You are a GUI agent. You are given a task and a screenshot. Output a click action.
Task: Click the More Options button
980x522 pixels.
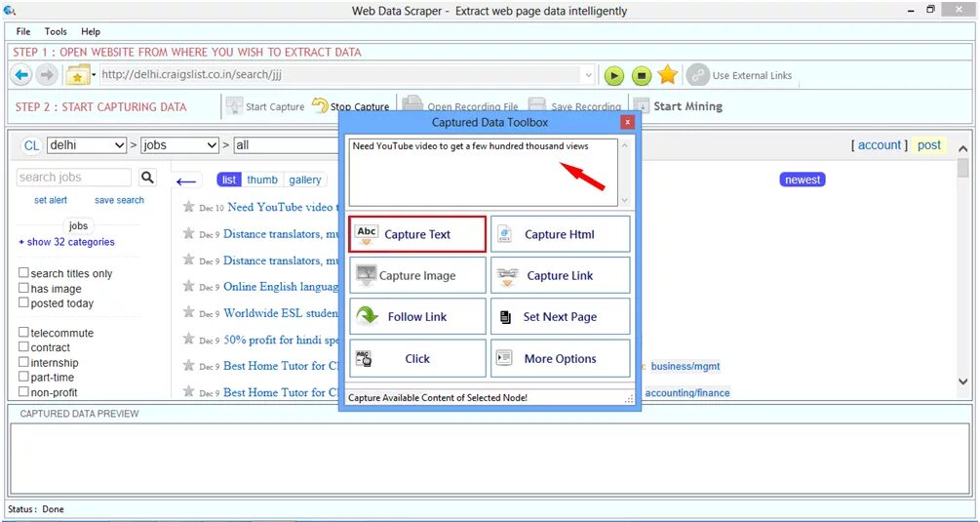point(560,359)
